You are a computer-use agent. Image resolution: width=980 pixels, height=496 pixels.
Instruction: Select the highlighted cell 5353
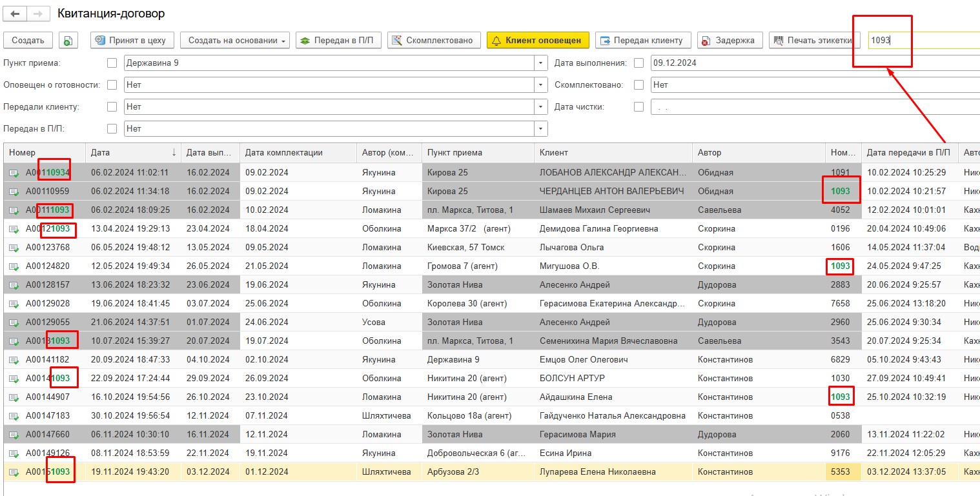click(x=843, y=472)
